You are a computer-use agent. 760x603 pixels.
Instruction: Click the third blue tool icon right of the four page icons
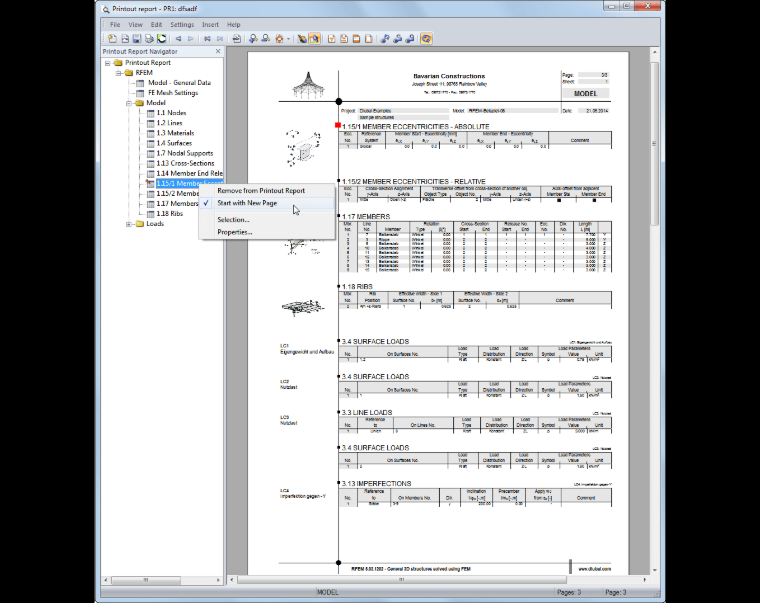(x=410, y=39)
